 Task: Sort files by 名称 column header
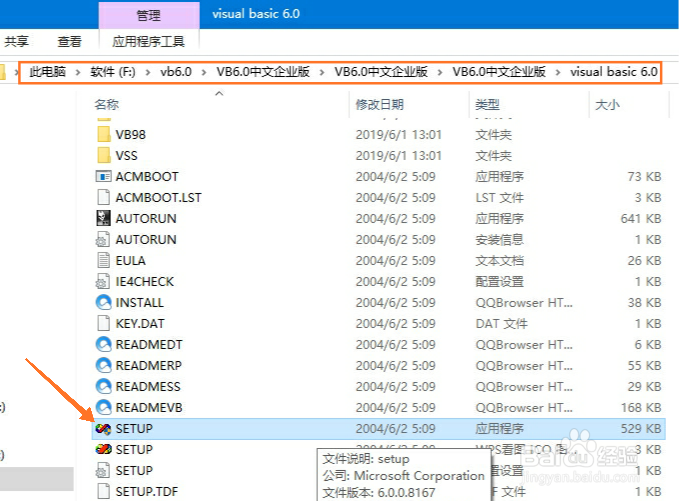(x=107, y=104)
